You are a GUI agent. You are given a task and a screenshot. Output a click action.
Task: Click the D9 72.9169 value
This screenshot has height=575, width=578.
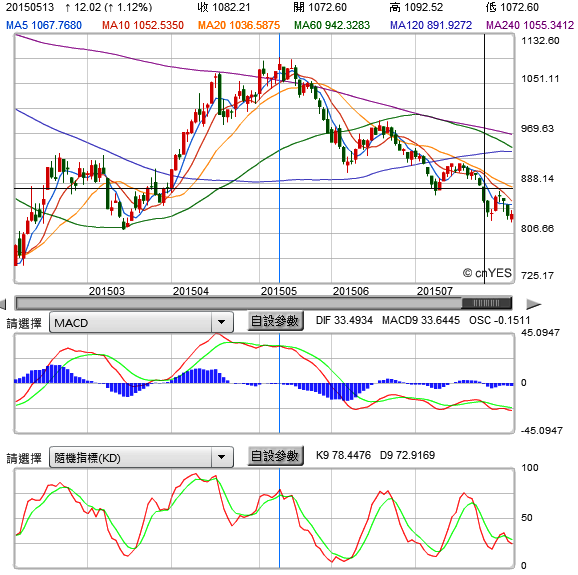407,455
